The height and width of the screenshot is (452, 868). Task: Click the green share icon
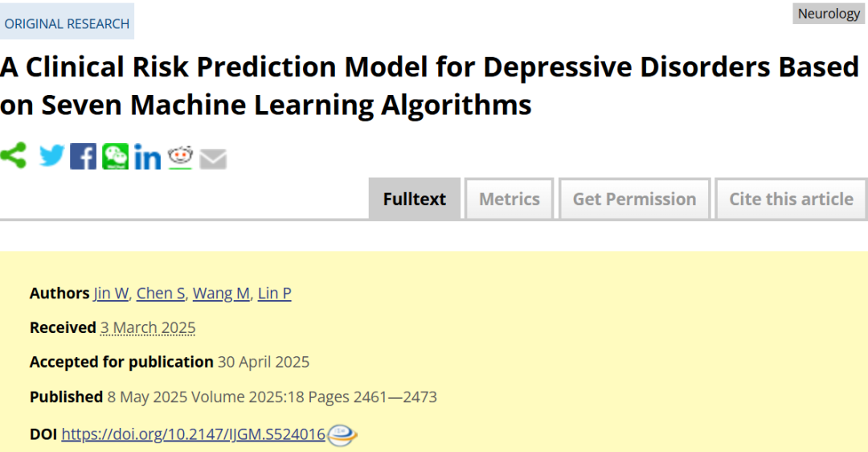click(14, 155)
